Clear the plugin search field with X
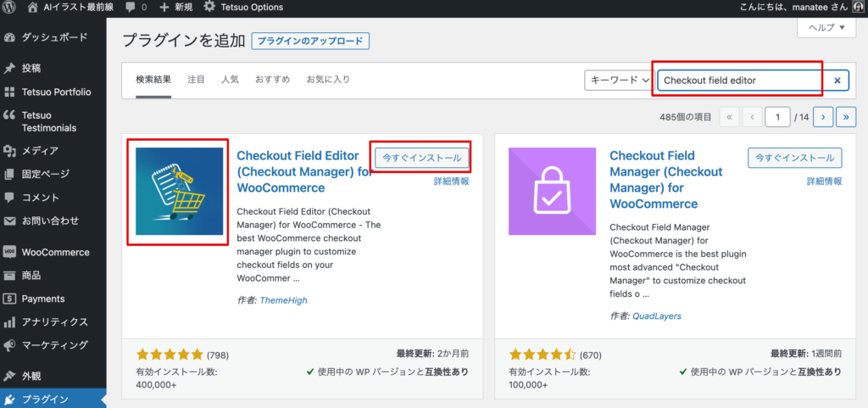This screenshot has height=408, width=868. pos(837,81)
